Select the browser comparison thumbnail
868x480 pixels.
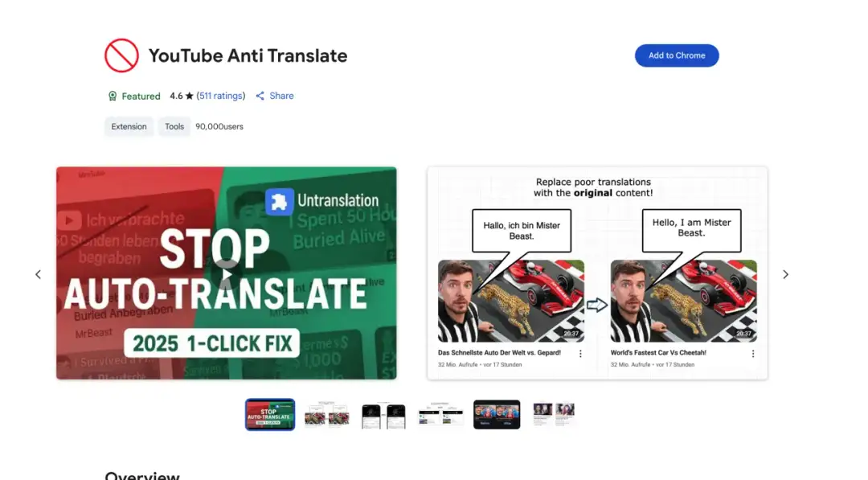pyautogui.click(x=440, y=414)
